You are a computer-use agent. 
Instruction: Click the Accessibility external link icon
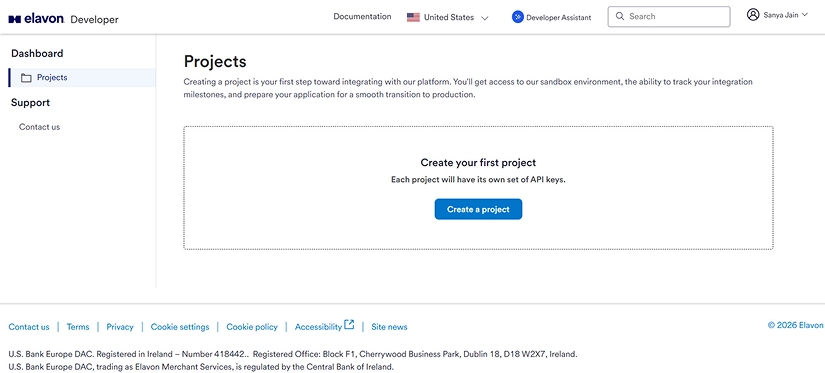349,325
